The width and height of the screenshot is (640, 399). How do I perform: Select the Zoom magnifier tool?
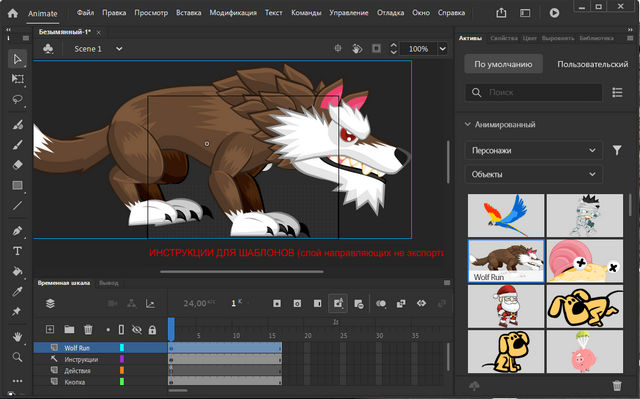click(17, 357)
